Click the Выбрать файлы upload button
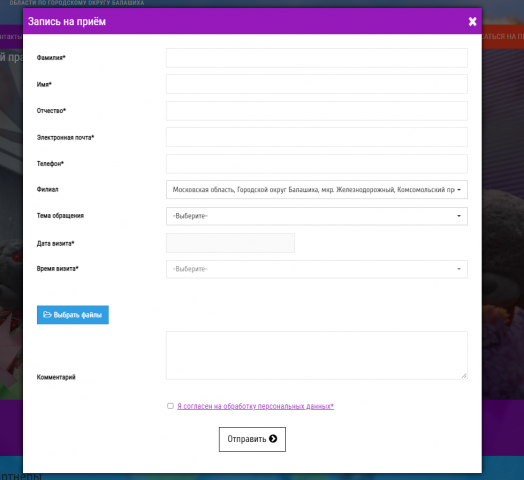 (73, 315)
